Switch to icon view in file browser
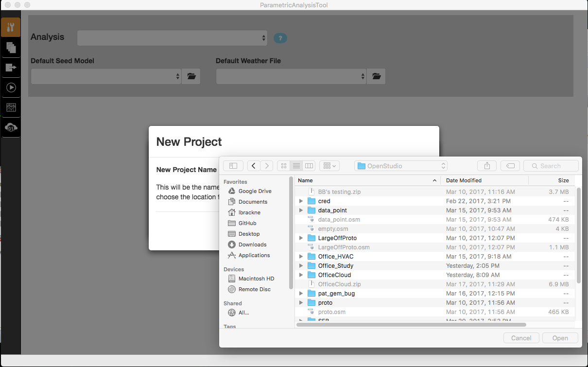The width and height of the screenshot is (588, 367). [x=283, y=166]
